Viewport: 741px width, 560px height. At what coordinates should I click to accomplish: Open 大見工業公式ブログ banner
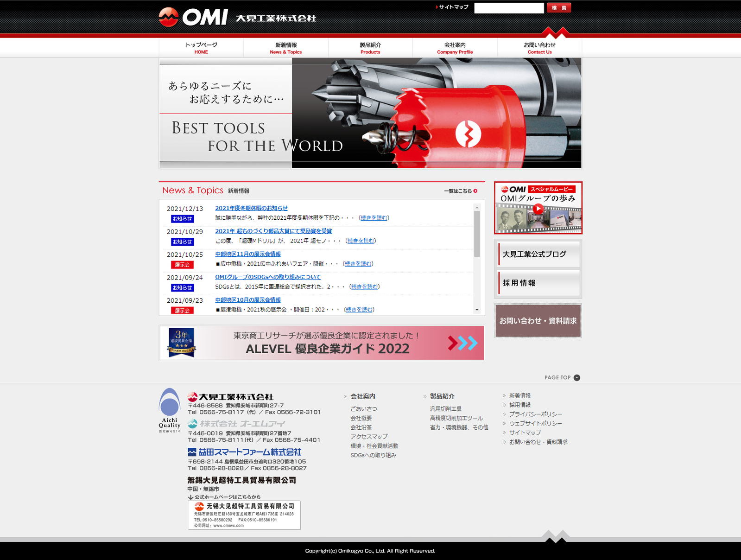click(538, 254)
